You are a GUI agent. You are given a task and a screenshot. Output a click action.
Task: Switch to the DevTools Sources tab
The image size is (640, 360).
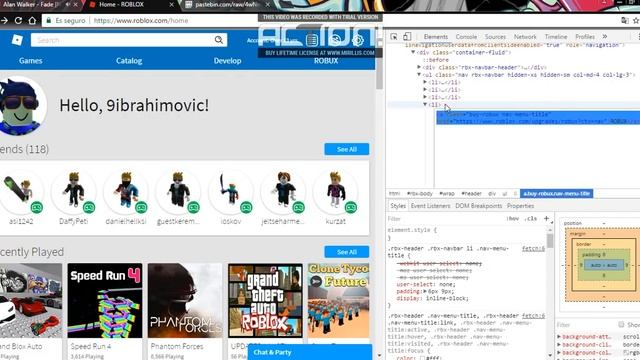pos(495,37)
